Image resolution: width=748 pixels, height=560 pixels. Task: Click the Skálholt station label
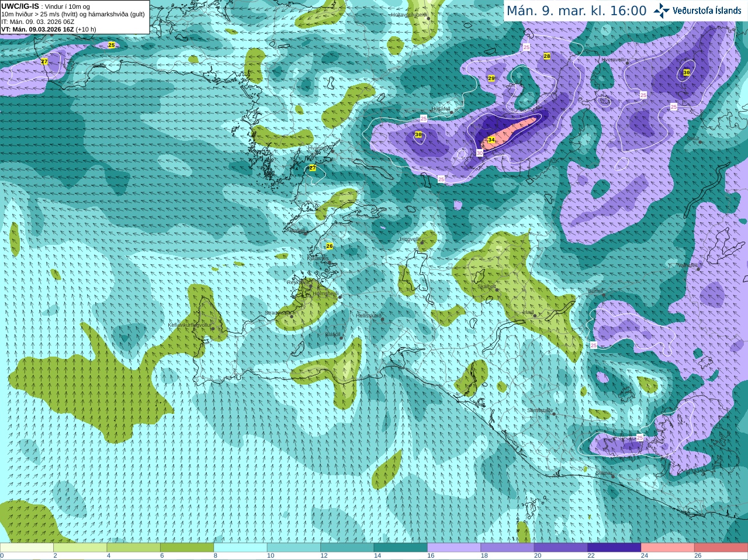pos(487,286)
